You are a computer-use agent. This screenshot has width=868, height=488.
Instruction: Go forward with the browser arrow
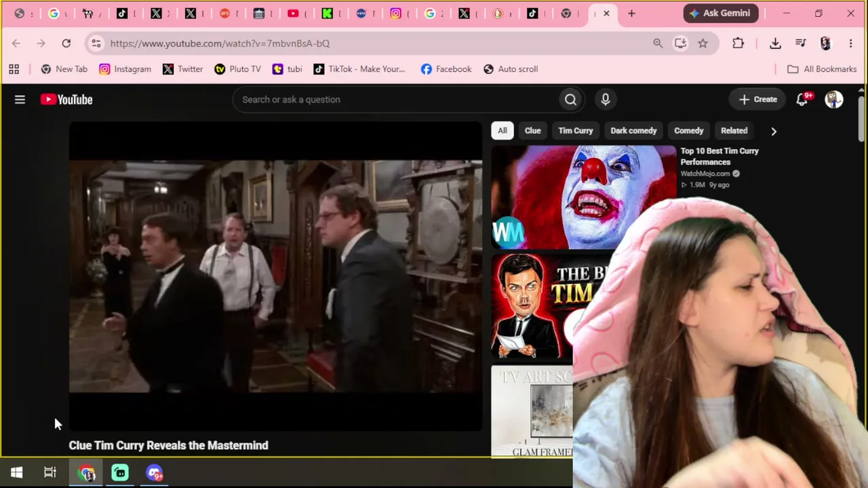point(41,43)
